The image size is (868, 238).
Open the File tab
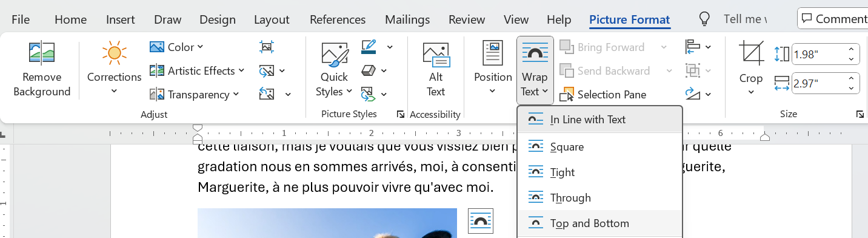21,19
